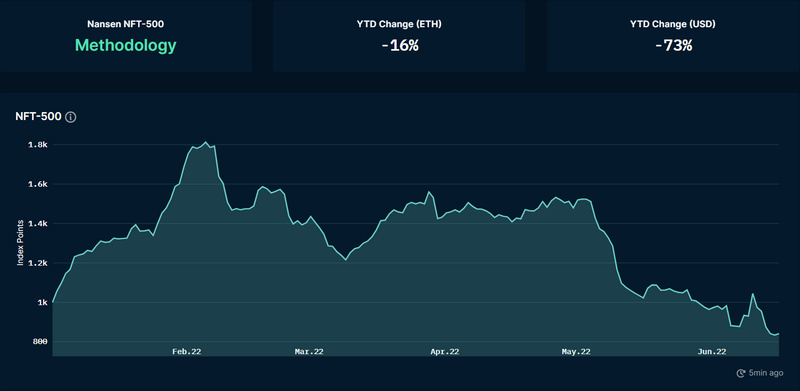800x391 pixels.
Task: Click the May.22 axis label
Action: [576, 352]
